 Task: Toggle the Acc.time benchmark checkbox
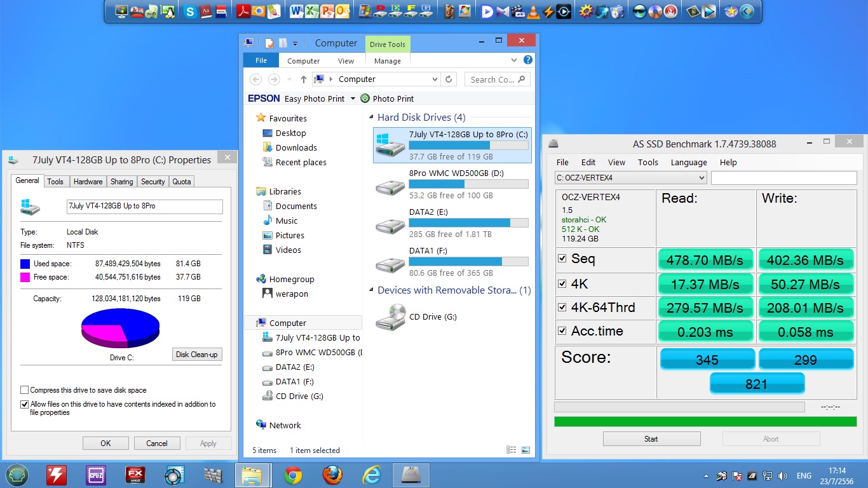[562, 330]
